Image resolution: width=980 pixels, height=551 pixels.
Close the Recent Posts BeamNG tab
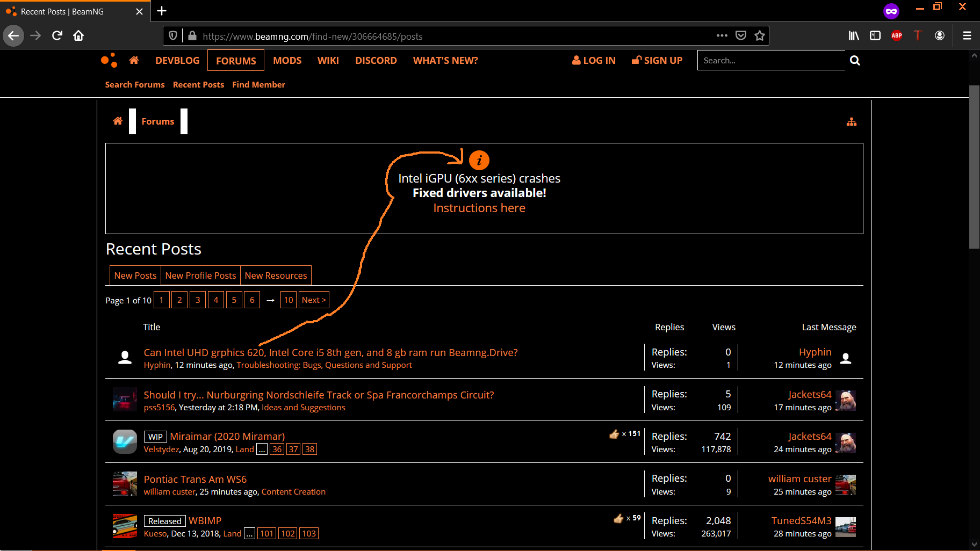[x=140, y=11]
